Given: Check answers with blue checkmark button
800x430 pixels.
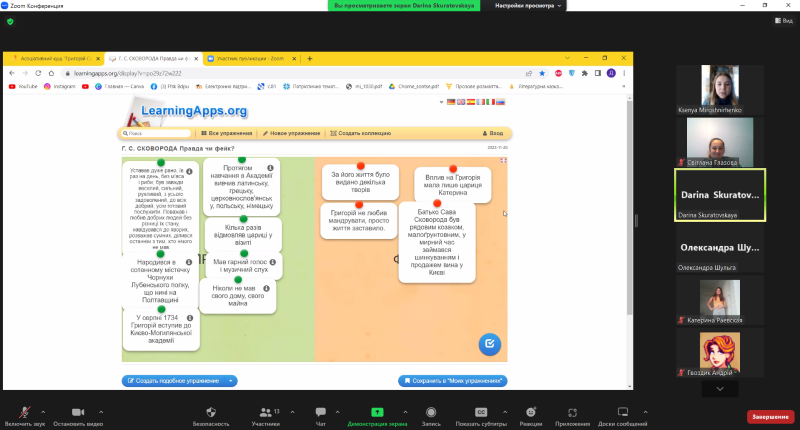Looking at the screenshot, I should [x=489, y=344].
